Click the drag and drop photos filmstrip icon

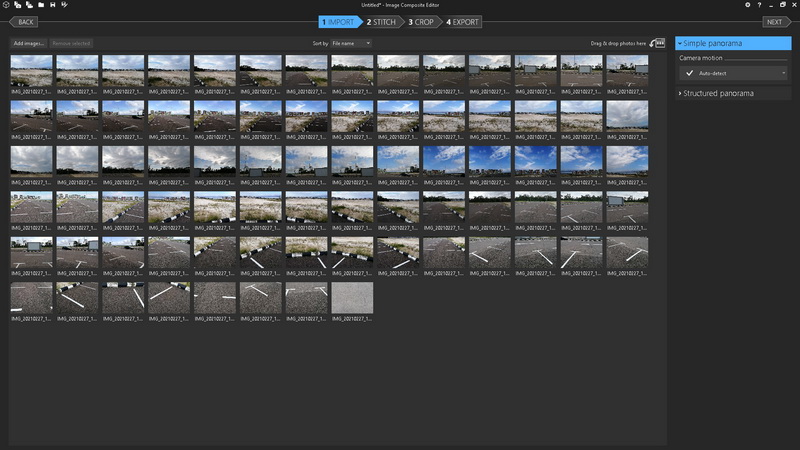(658, 43)
